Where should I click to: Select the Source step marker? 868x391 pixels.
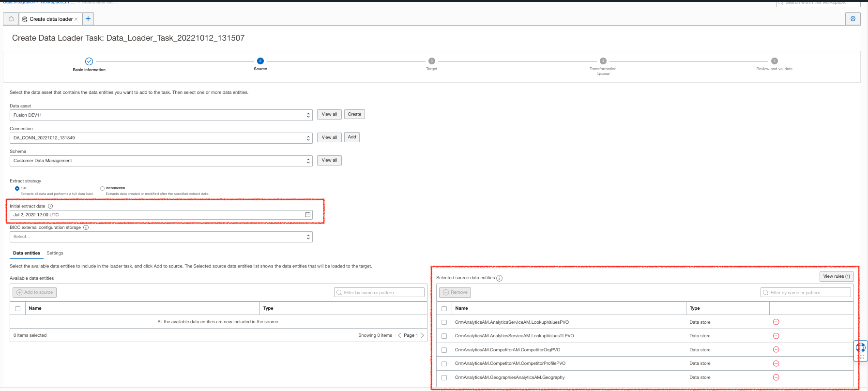coord(260,61)
